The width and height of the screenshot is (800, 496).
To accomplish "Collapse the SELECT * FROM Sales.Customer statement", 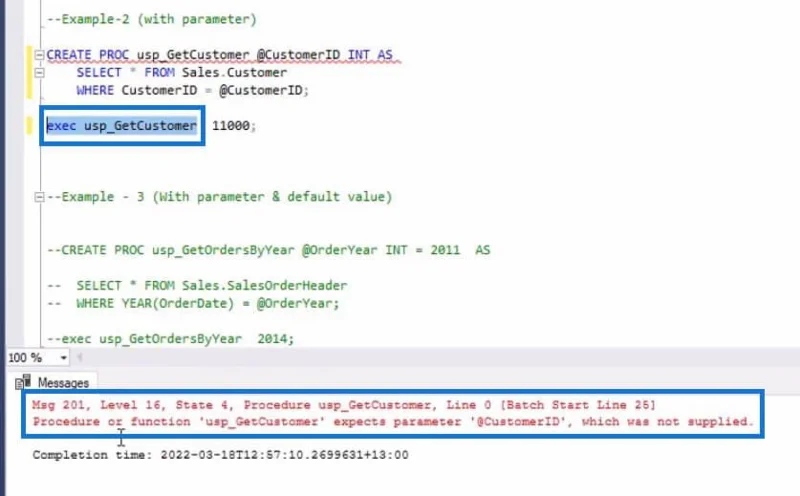I will (39, 72).
